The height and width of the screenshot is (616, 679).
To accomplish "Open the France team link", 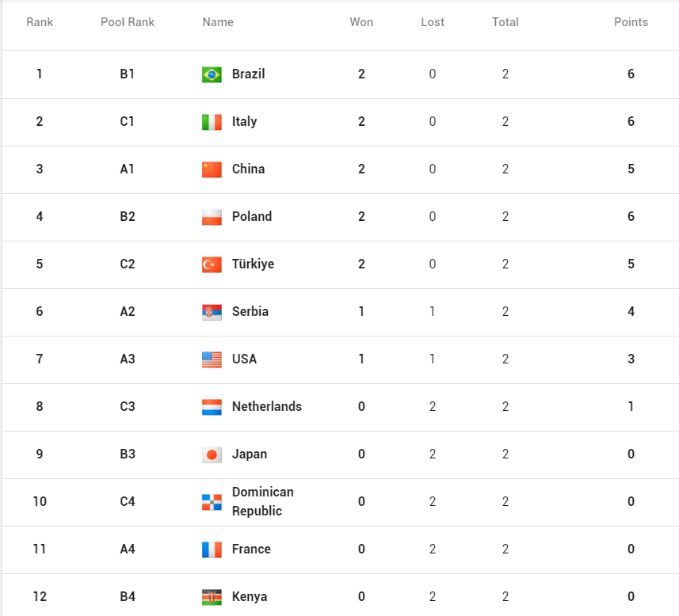I will (251, 549).
